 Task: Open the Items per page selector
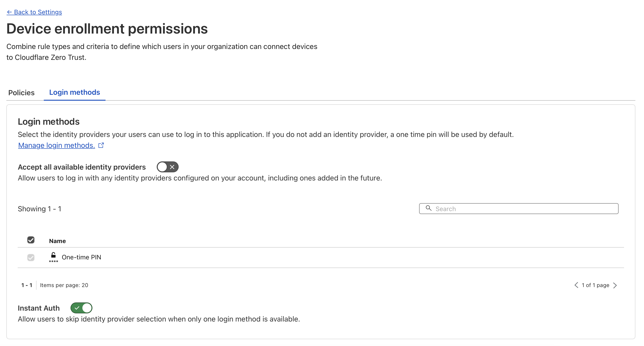click(x=64, y=285)
